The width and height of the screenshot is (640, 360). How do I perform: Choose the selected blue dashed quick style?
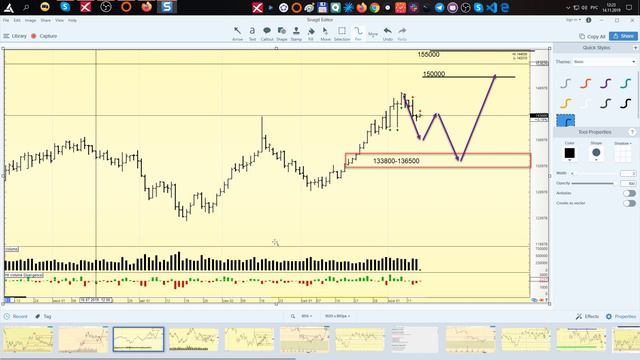pyautogui.click(x=565, y=121)
